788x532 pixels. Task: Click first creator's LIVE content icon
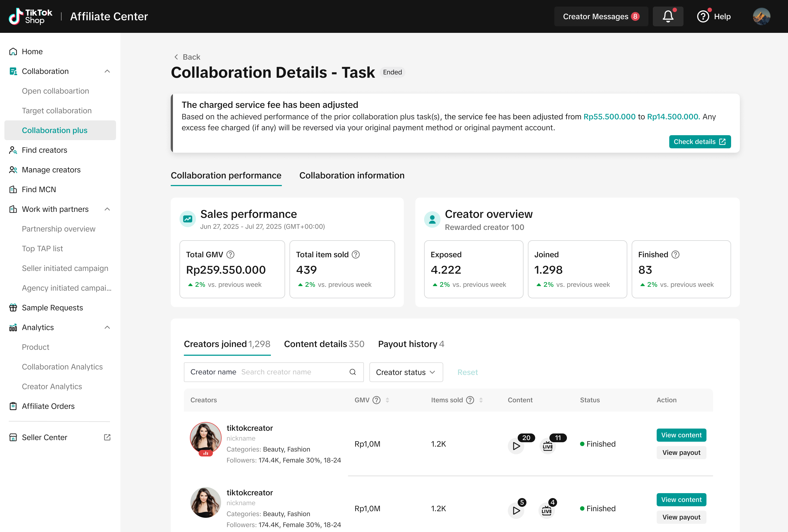pos(547,446)
